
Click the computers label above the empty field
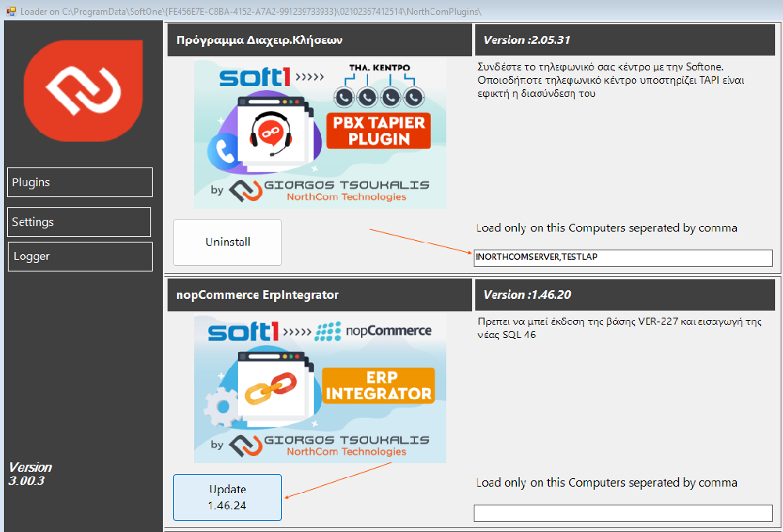tap(607, 483)
